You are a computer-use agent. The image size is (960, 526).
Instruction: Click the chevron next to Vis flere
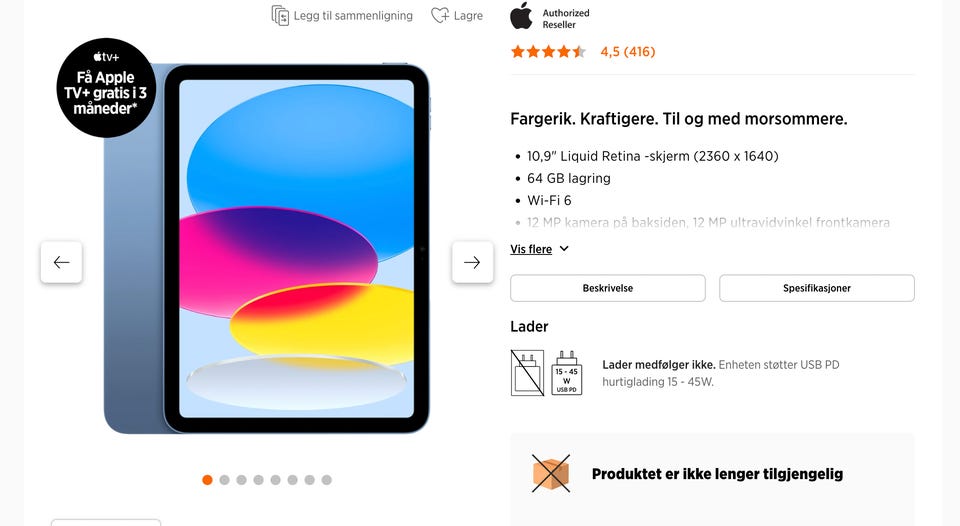pos(564,249)
